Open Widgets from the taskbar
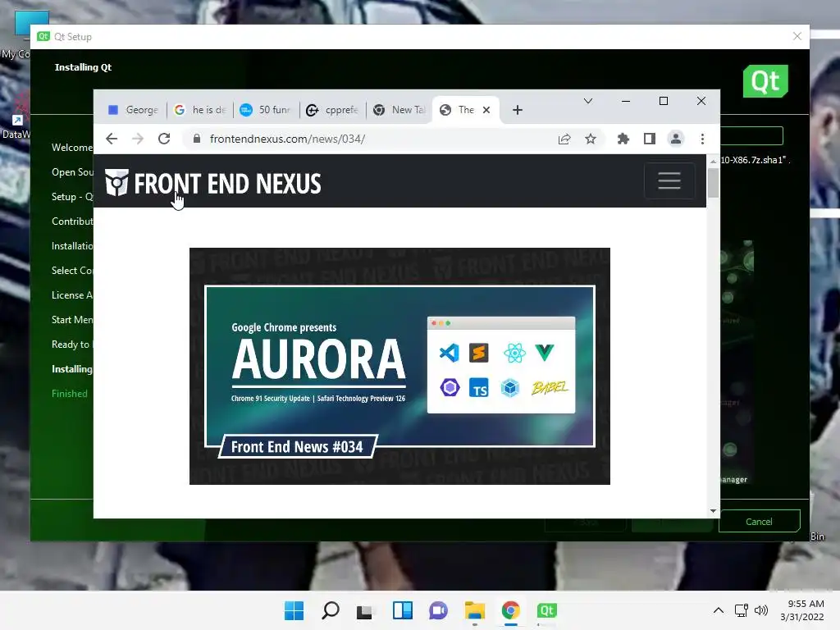This screenshot has width=840, height=630. pyautogui.click(x=402, y=610)
